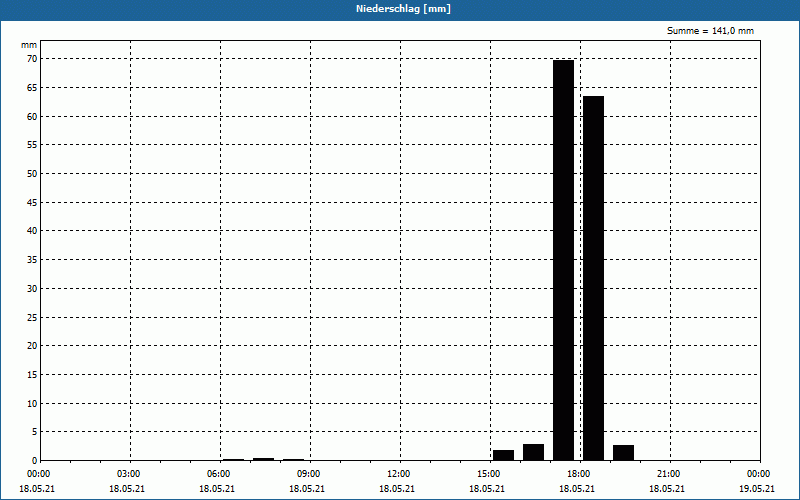Select the 20 y-axis value
Image resolution: width=800 pixels, height=500 pixels.
(32, 345)
